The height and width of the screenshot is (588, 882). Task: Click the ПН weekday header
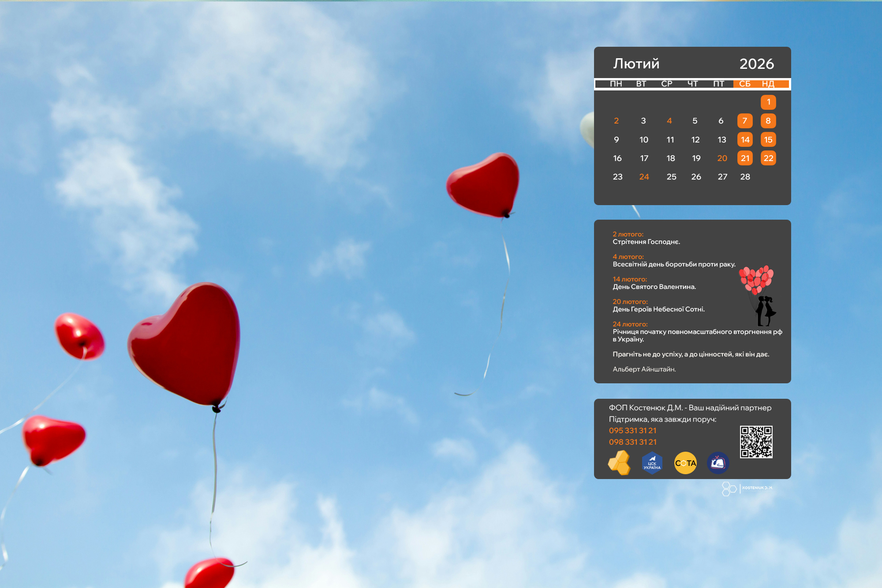tap(616, 84)
